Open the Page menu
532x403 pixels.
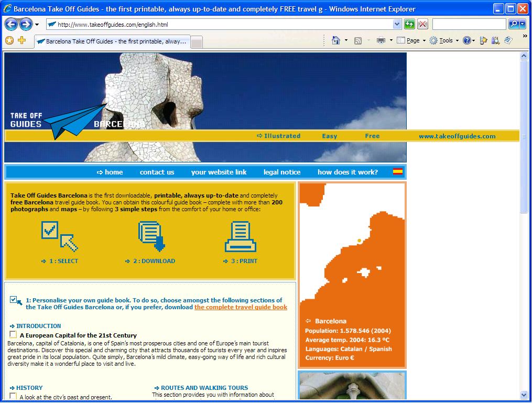[411, 41]
